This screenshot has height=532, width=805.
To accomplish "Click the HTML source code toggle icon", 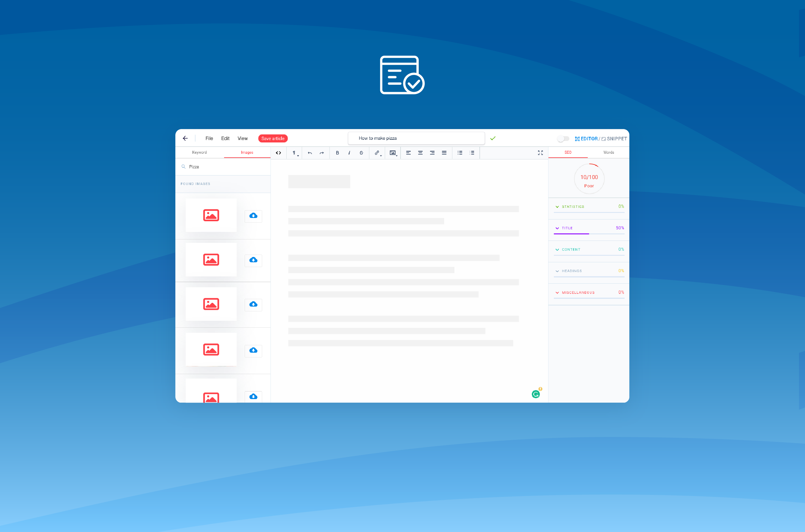I will click(x=279, y=153).
